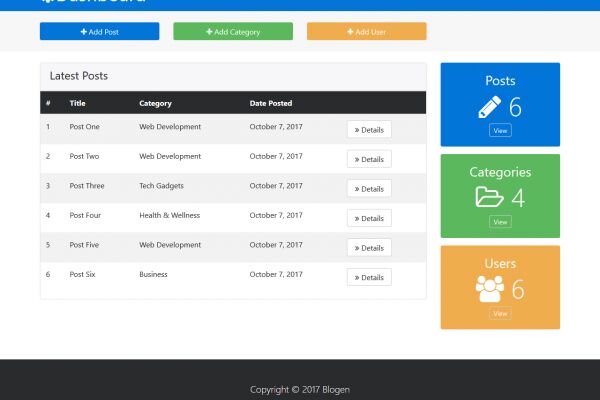Click the # column header

point(48,103)
